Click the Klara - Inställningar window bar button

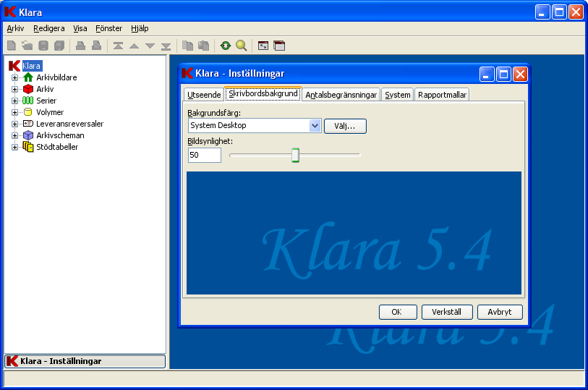coord(85,361)
